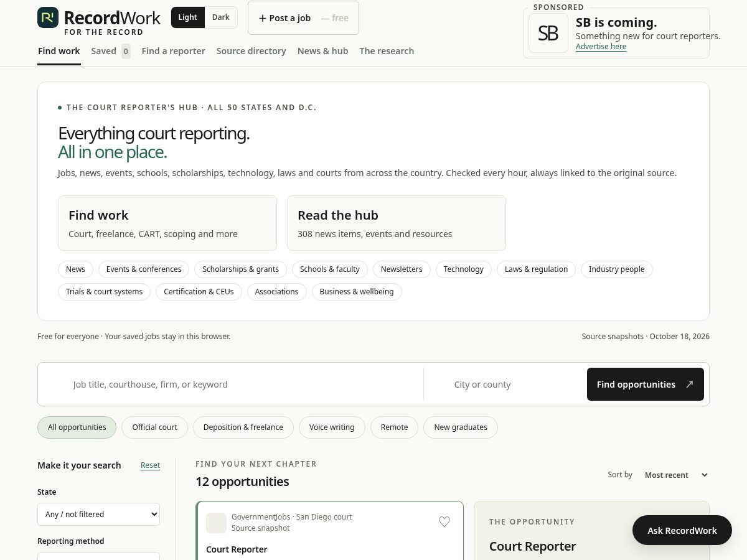Click 'Source snapshots · October 18, 2026' text
This screenshot has height=560, width=747.
click(646, 337)
